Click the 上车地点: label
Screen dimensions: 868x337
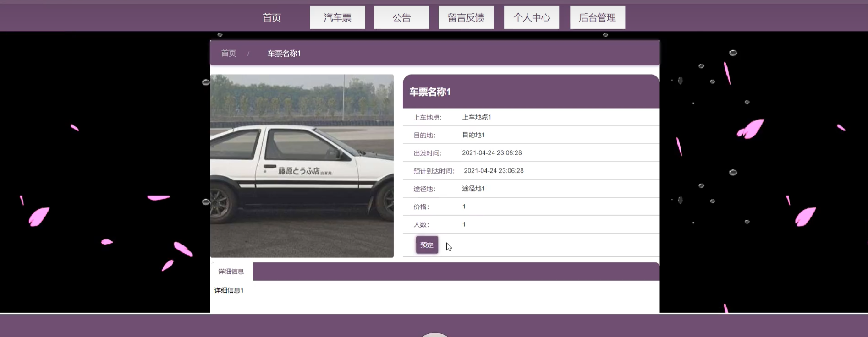(x=428, y=118)
